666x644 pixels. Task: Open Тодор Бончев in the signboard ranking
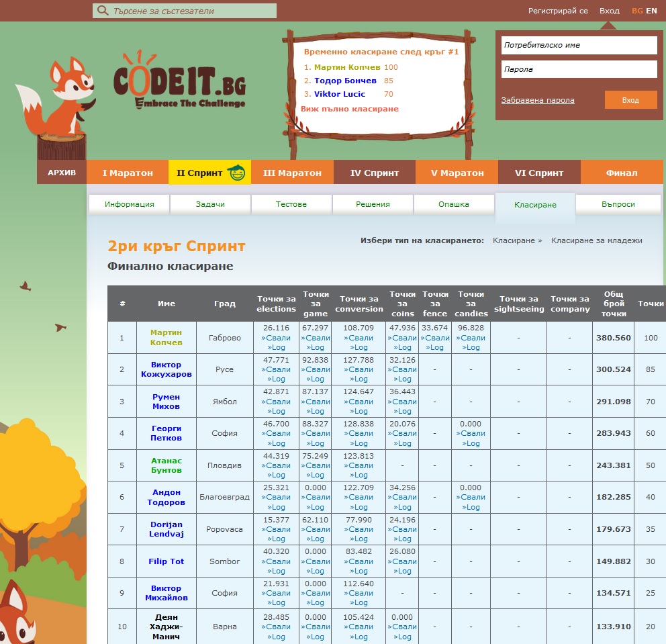coord(345,81)
